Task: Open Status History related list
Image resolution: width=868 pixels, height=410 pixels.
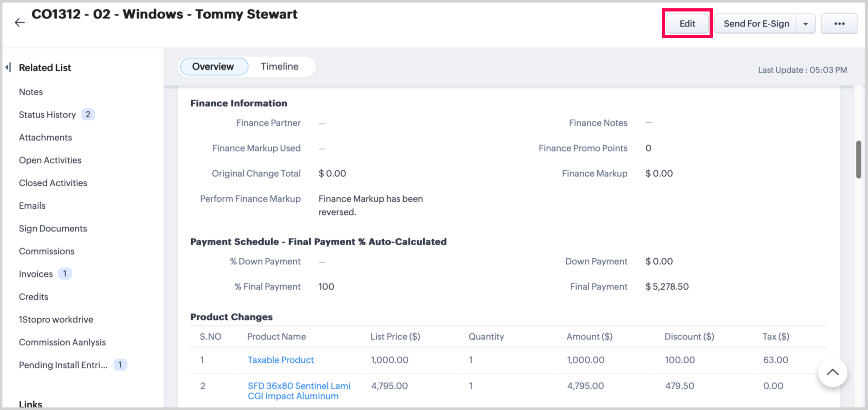Action: click(x=47, y=114)
